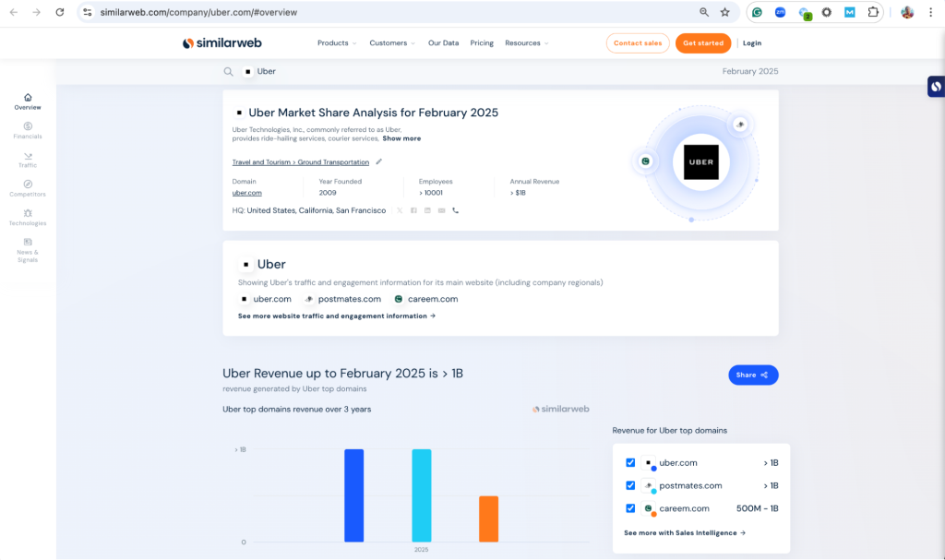Select the Financials sidebar icon
Screen dimensions: 945x560
[28, 129]
